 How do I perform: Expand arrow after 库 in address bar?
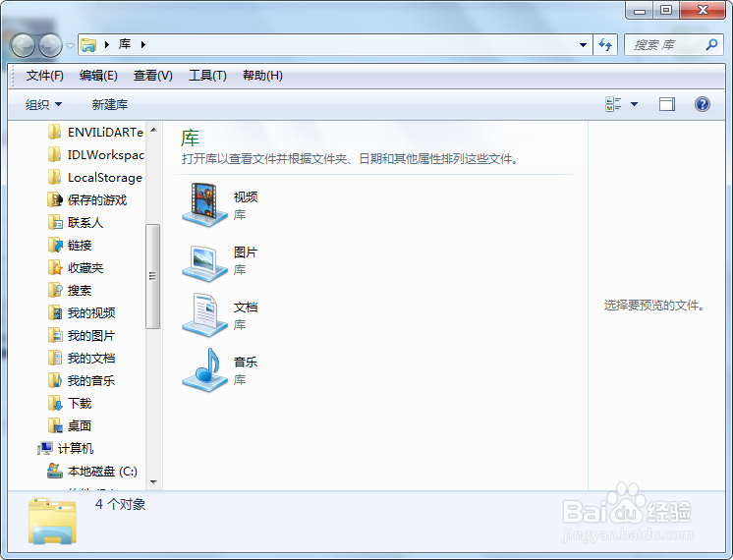tap(143, 44)
